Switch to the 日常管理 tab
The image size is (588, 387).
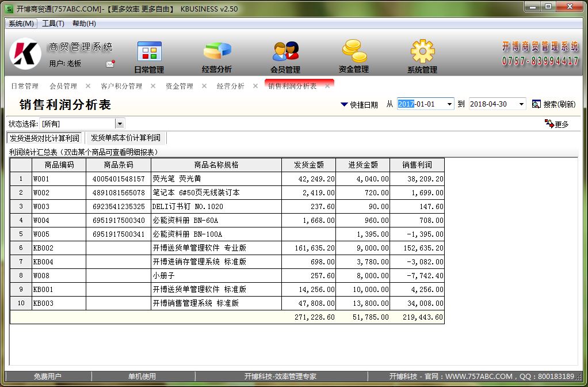(25, 86)
